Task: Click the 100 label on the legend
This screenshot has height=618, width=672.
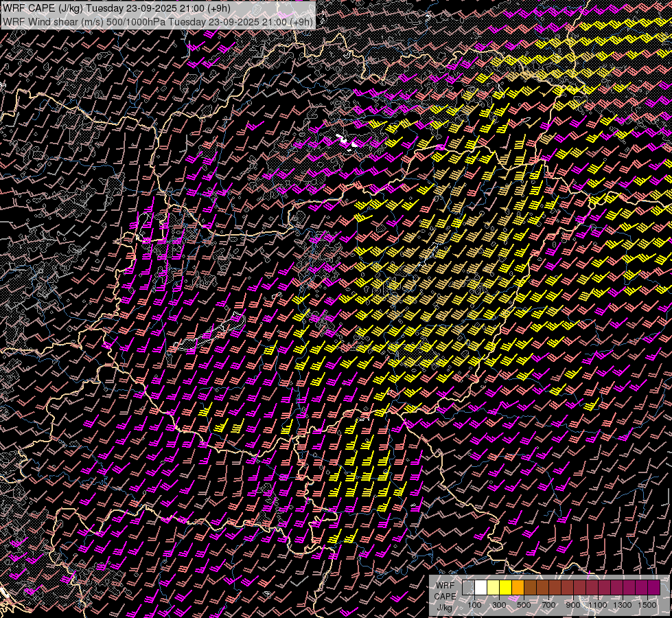Action: (474, 605)
